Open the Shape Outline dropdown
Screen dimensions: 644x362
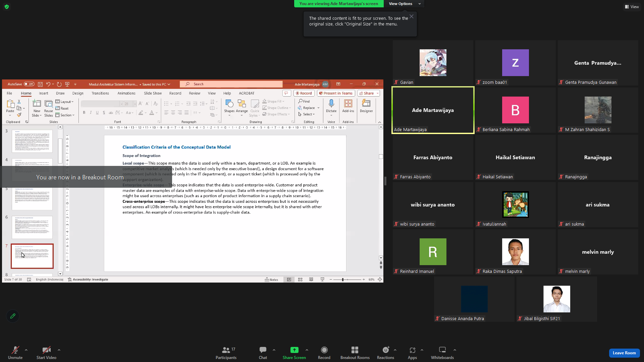coord(277,108)
